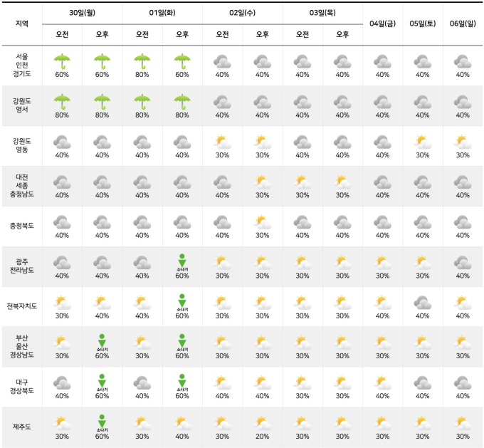Select the 30일(월) date column header
This screenshot has height=448, width=484.
tap(82, 13)
